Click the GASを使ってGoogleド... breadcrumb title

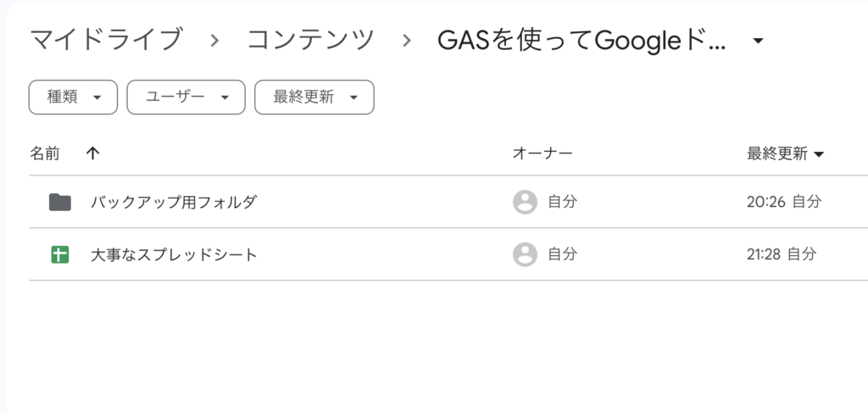pos(581,40)
